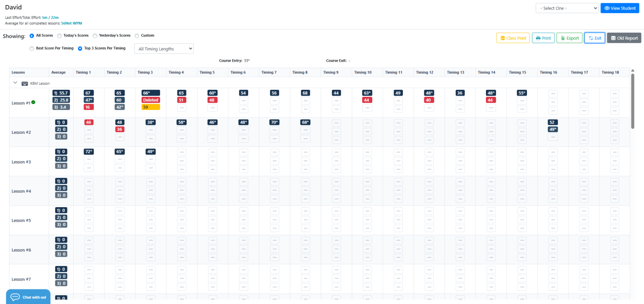Open the All Timing Lengths dropdown
644x304 pixels.
[x=164, y=49]
